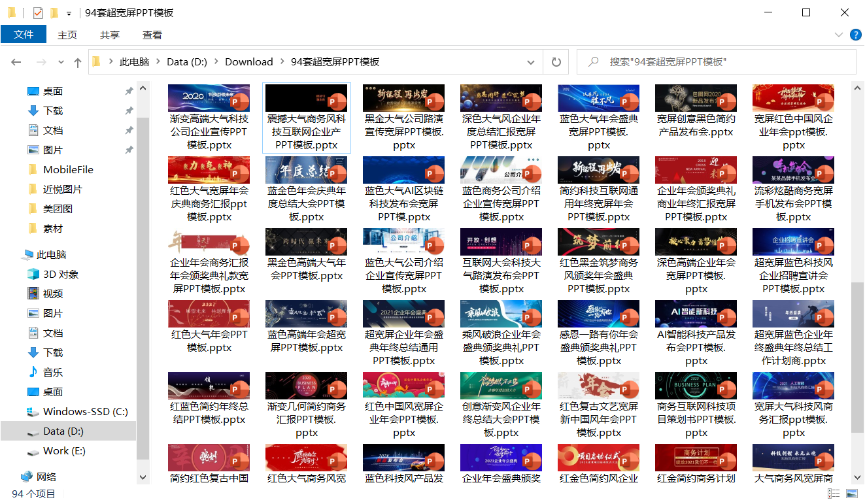The image size is (865, 504).
Task: Select 渐变高端大气科技公司企业宣传PPT模板.pptx
Action: tap(209, 118)
